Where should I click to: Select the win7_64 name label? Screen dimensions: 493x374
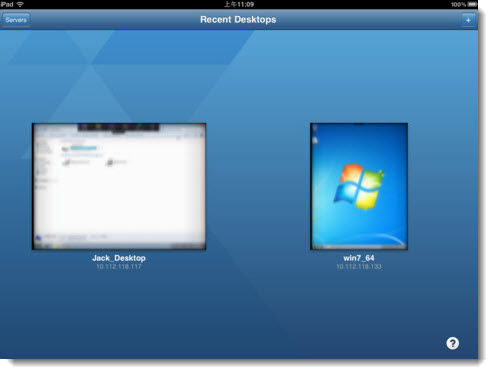pos(359,258)
